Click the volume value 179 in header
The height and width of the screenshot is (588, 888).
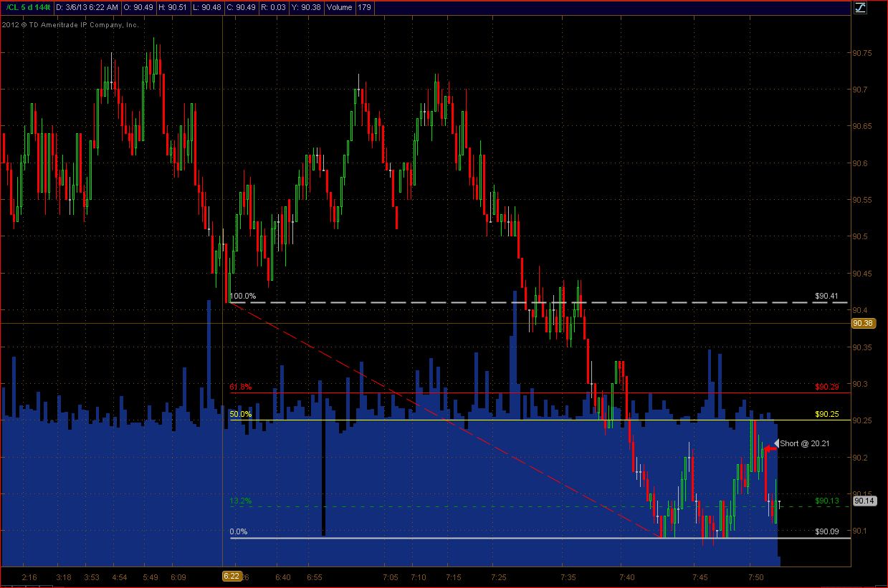[364, 7]
